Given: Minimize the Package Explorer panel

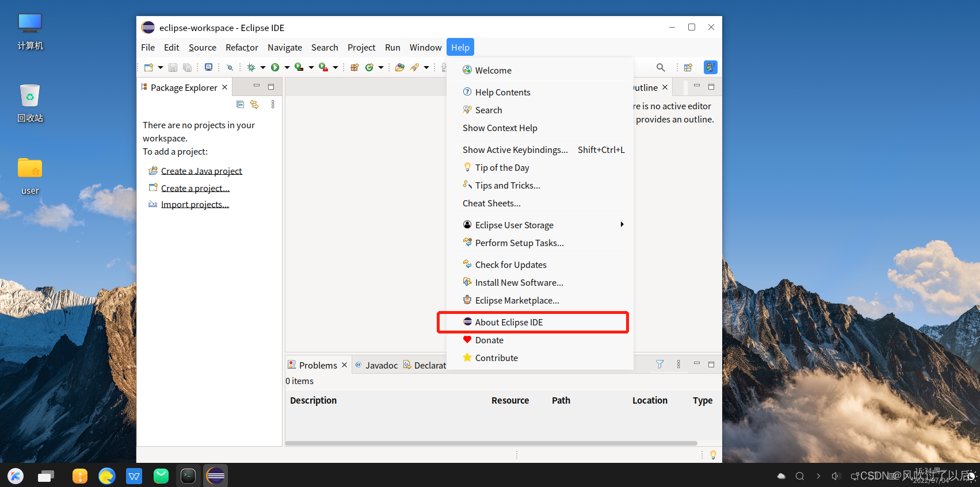Looking at the screenshot, I should click(257, 86).
